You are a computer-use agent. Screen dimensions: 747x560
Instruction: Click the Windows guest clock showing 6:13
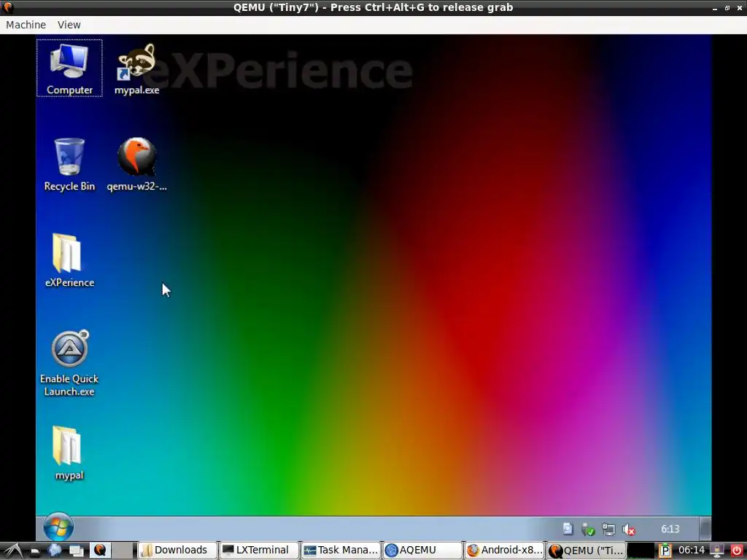670,529
